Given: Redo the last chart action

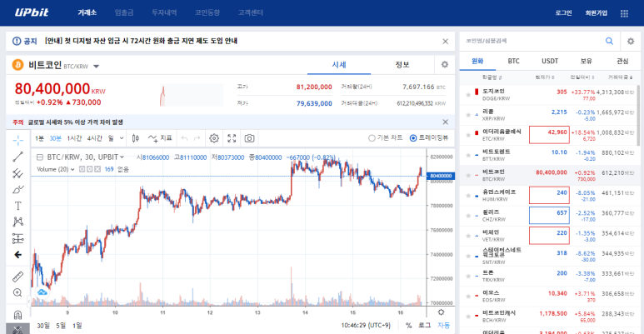Looking at the screenshot, I should (197, 138).
